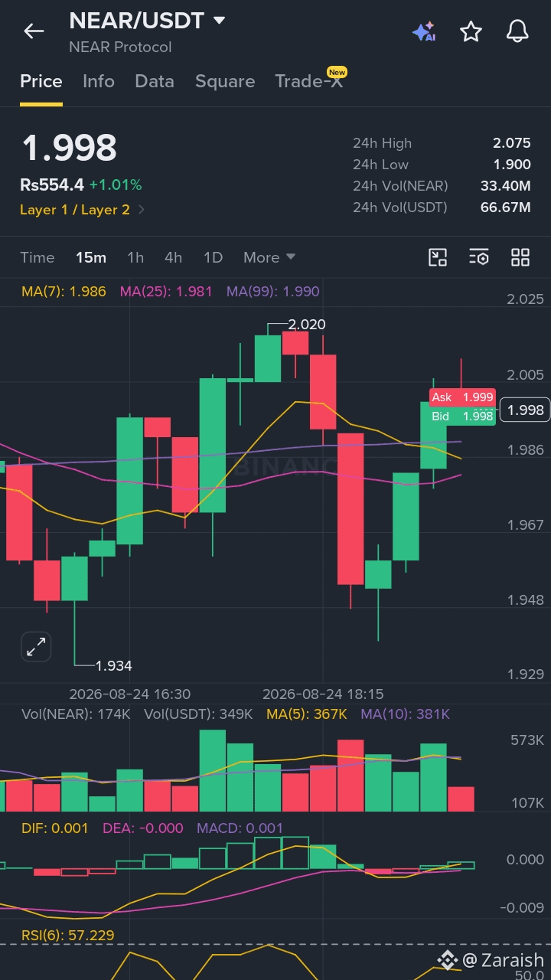Tap the volume MA(10): 381K label
551x980 pixels.
pos(406,714)
